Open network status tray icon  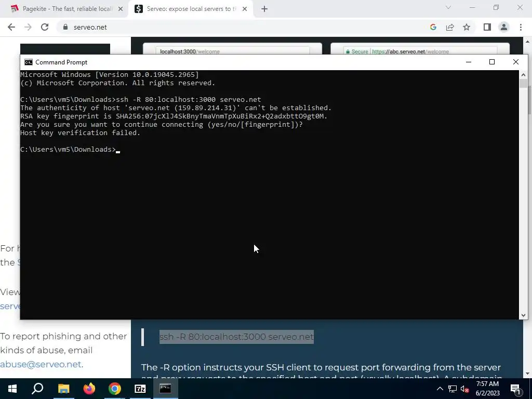coord(453,389)
